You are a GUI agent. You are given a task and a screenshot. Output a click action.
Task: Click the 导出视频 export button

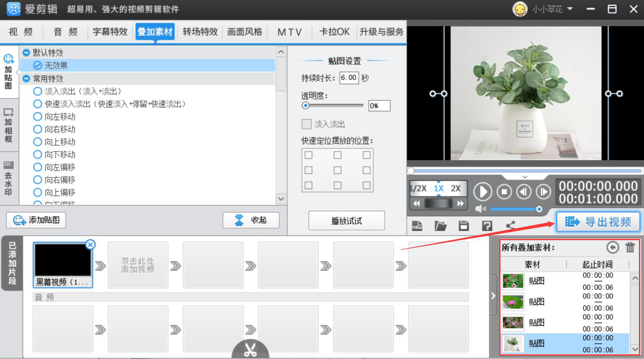(598, 222)
